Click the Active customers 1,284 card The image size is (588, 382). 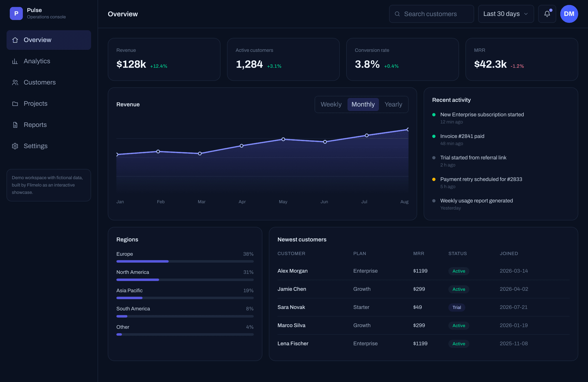coord(283,59)
